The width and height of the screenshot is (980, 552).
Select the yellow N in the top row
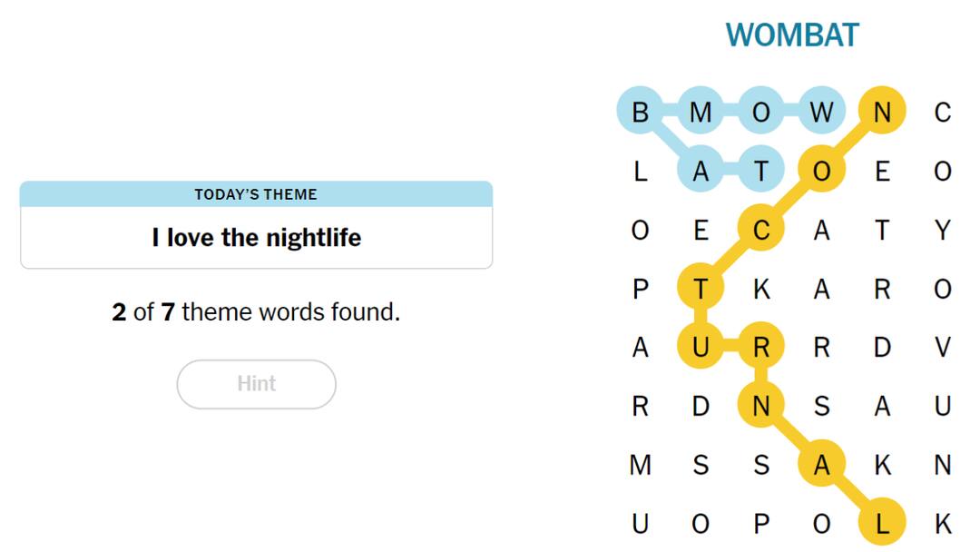point(882,112)
